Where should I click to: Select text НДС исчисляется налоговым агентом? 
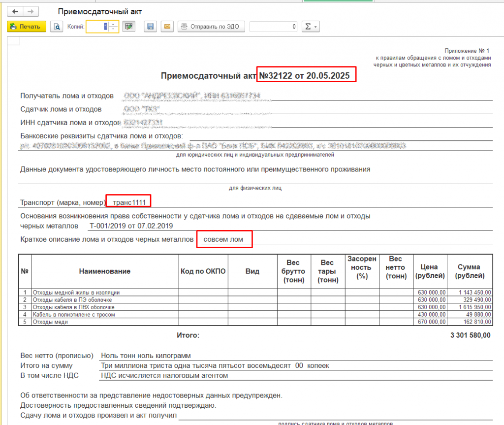coord(164,375)
